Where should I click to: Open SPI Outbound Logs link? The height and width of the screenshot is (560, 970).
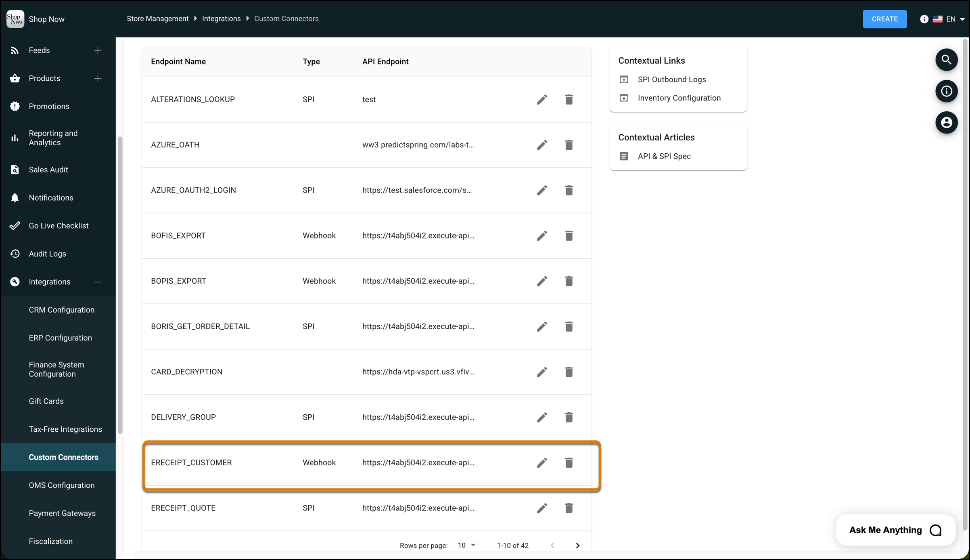[x=671, y=79]
